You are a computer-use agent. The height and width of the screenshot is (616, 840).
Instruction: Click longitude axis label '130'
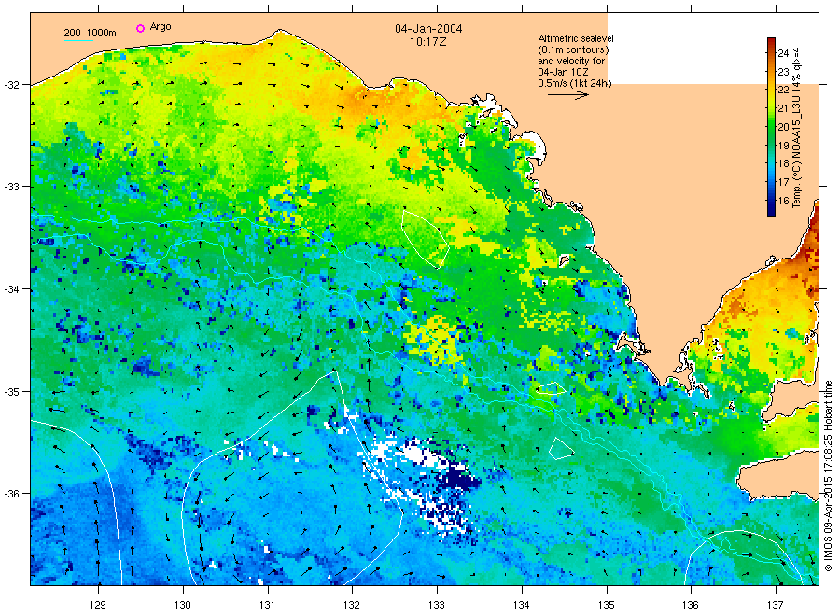(183, 606)
